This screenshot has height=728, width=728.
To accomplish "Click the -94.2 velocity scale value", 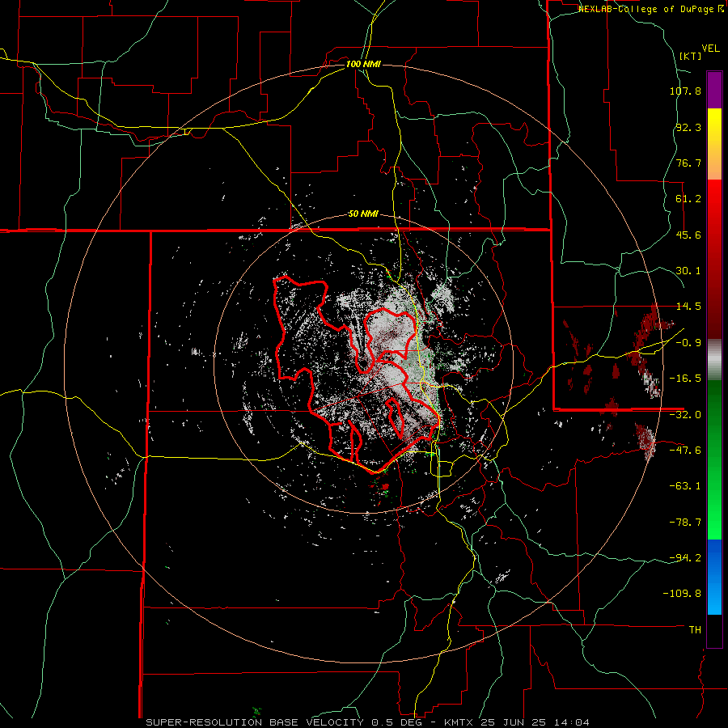I will click(x=685, y=558).
